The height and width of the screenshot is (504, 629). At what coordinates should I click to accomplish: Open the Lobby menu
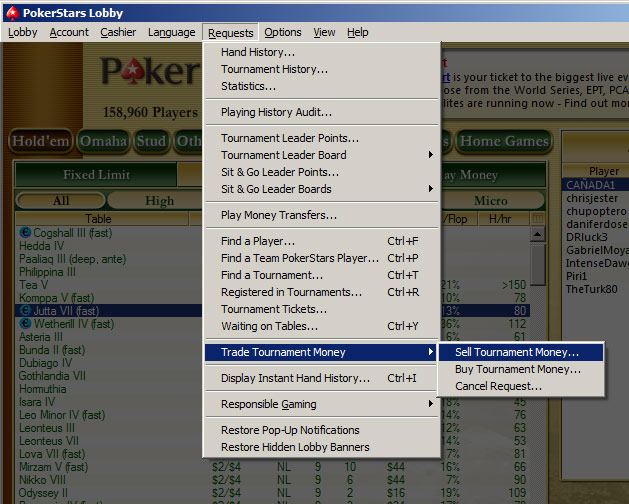(x=22, y=32)
